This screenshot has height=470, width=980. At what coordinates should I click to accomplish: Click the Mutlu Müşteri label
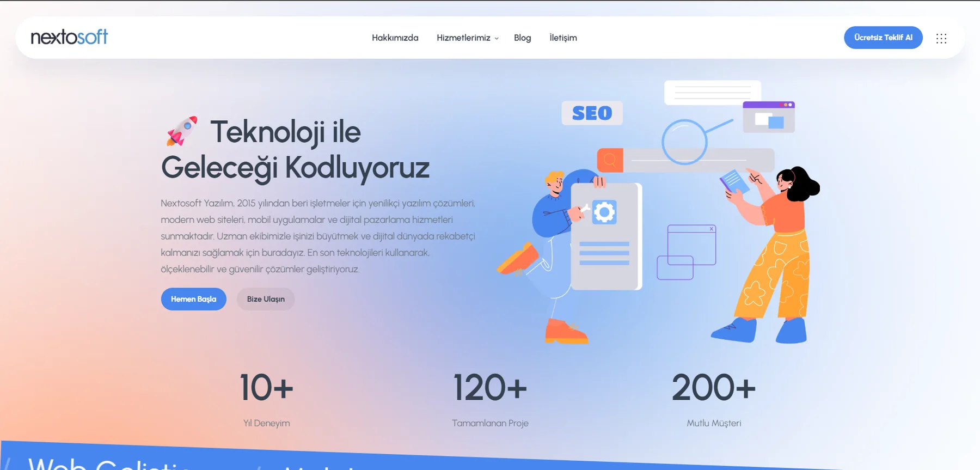714,423
